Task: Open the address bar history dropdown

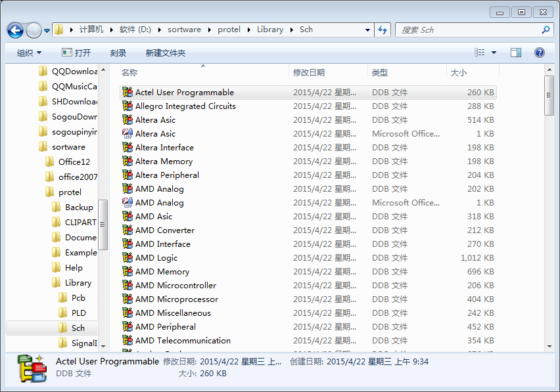Action: pos(367,30)
